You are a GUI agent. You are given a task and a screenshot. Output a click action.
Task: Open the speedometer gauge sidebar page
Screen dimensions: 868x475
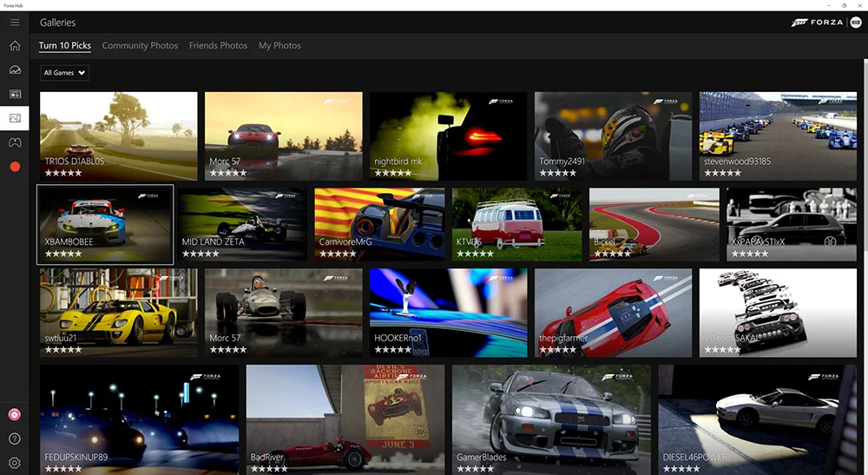15,69
